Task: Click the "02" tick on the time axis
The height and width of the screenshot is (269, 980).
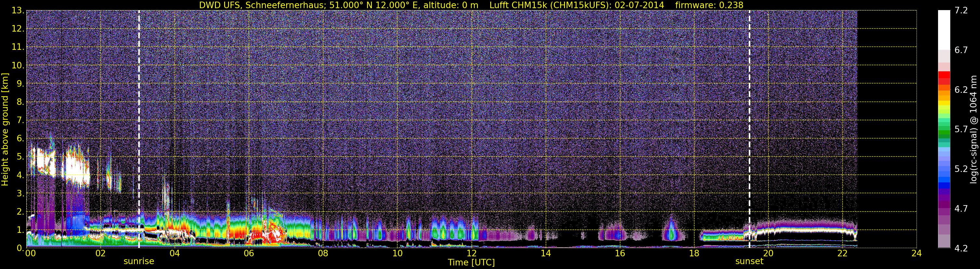Action: pyautogui.click(x=101, y=253)
